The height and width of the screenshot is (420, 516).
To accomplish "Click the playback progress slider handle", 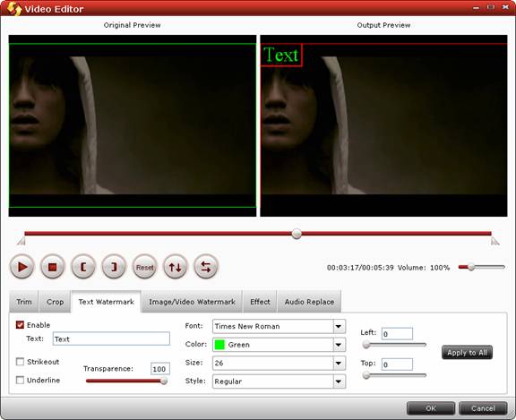I will [297, 234].
